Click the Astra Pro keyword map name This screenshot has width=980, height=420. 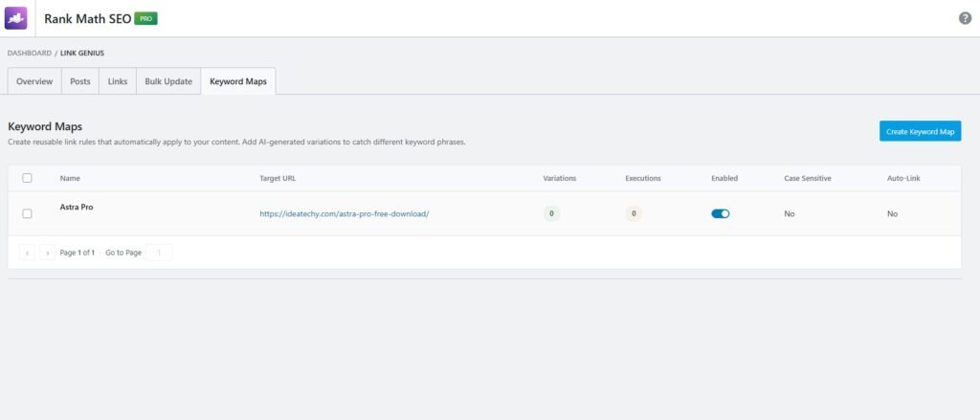click(x=77, y=207)
